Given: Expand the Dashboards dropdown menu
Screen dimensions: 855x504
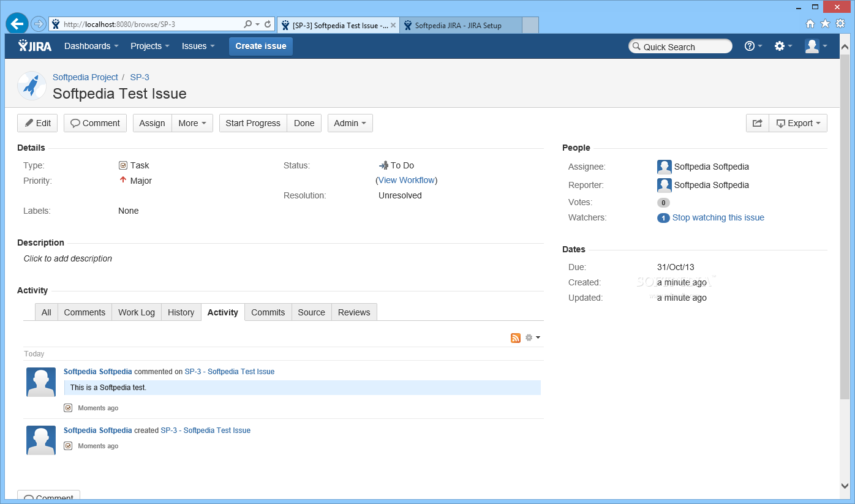Looking at the screenshot, I should coord(91,46).
